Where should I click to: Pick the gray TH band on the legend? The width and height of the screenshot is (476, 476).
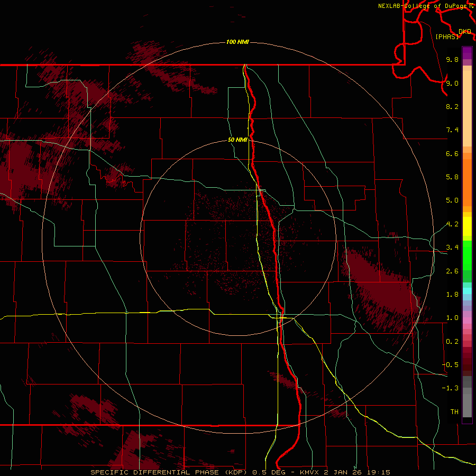[467, 405]
